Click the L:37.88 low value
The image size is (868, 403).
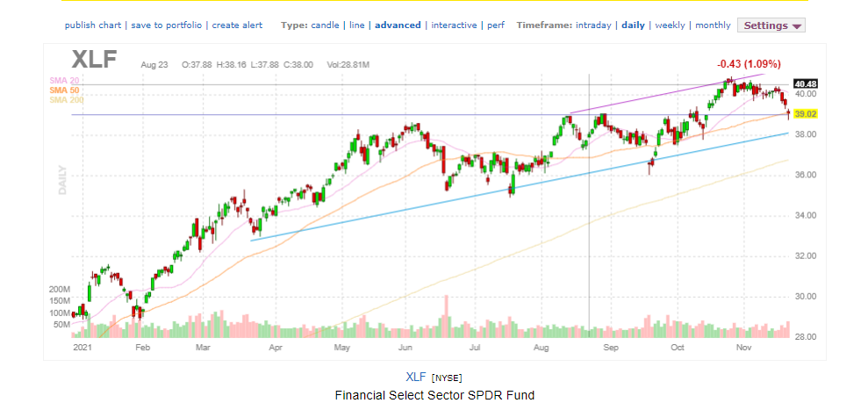point(266,65)
